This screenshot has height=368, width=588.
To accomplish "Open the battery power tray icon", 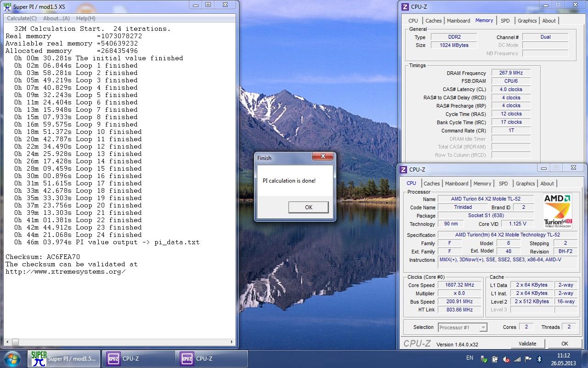I will (495, 359).
